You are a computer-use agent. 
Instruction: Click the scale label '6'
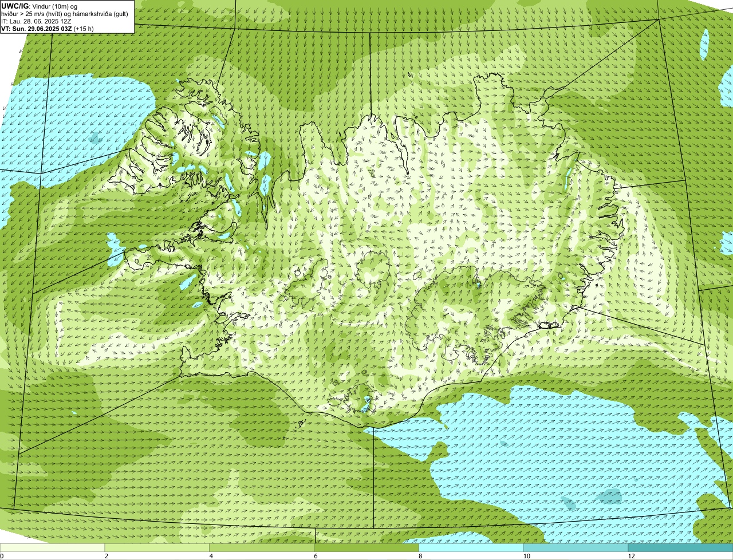click(x=316, y=556)
